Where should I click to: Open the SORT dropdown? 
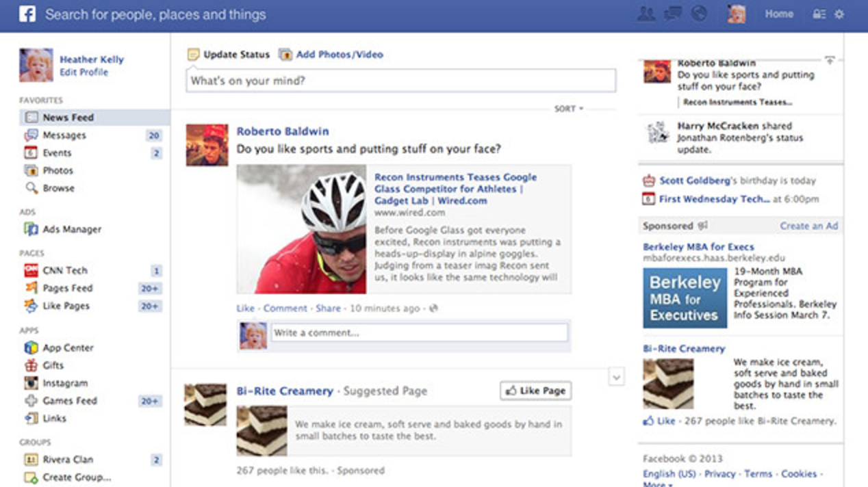(569, 108)
